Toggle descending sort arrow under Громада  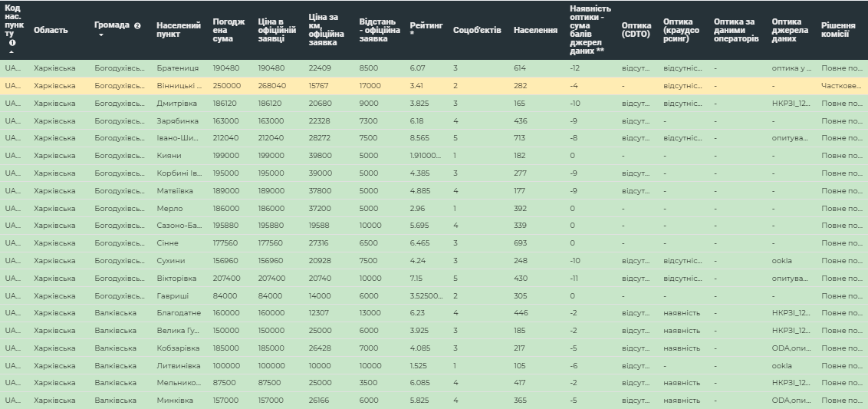[x=100, y=35]
